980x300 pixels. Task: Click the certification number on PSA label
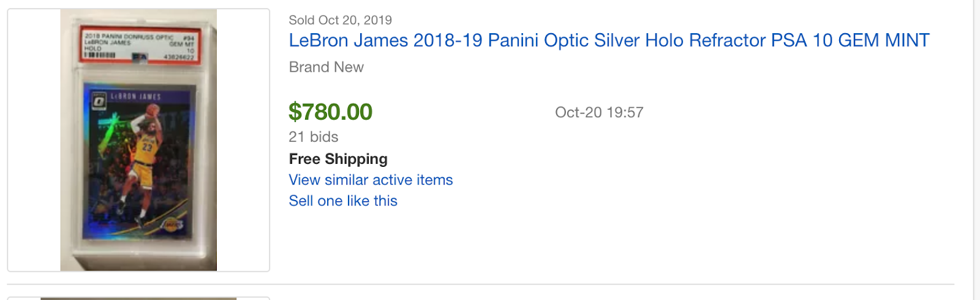tap(179, 57)
